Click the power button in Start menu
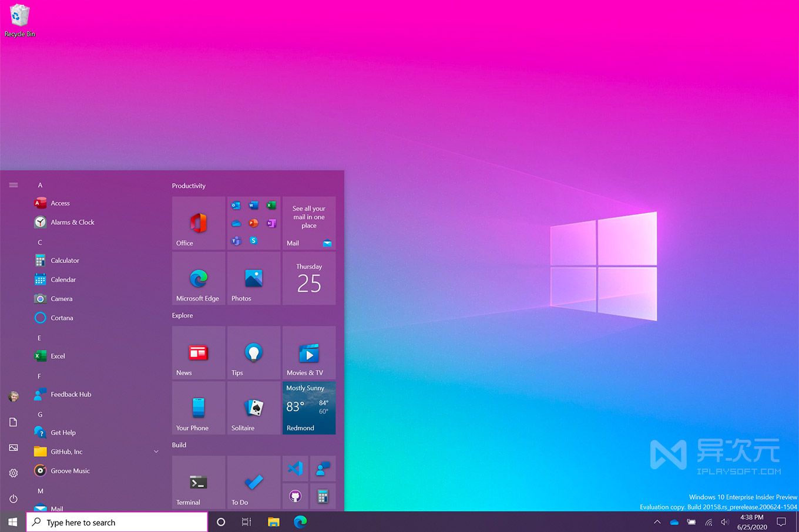This screenshot has width=799, height=532. (x=13, y=499)
